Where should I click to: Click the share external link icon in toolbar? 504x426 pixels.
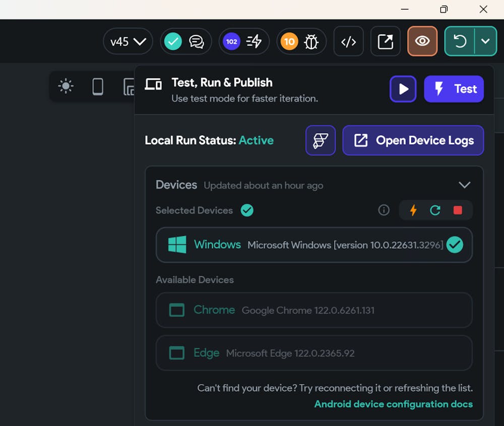click(386, 41)
